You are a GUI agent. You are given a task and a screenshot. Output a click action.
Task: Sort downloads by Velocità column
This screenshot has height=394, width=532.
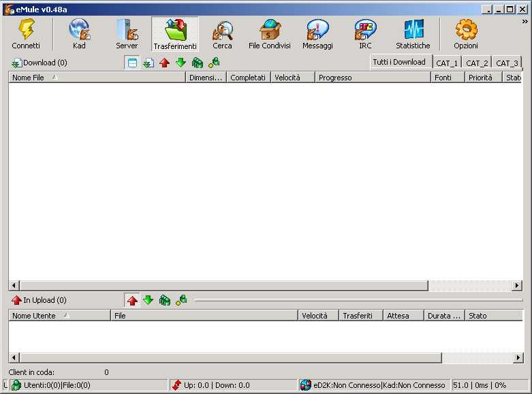tap(293, 78)
